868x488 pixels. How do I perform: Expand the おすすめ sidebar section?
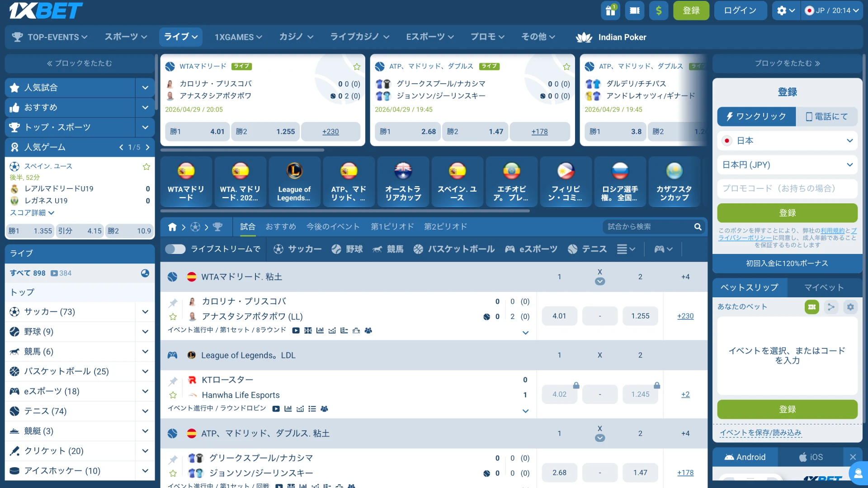145,108
